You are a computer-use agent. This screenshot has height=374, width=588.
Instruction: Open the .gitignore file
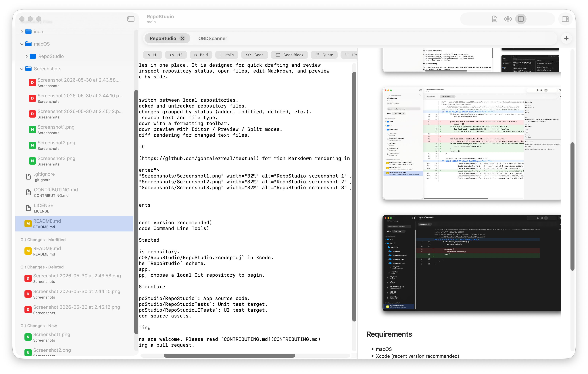pos(74,176)
